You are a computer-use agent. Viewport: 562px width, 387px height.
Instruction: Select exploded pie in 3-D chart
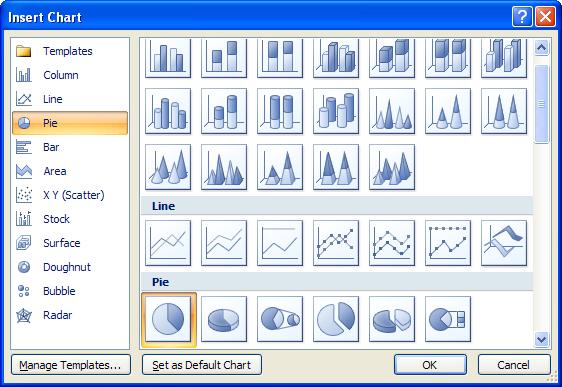coord(392,319)
